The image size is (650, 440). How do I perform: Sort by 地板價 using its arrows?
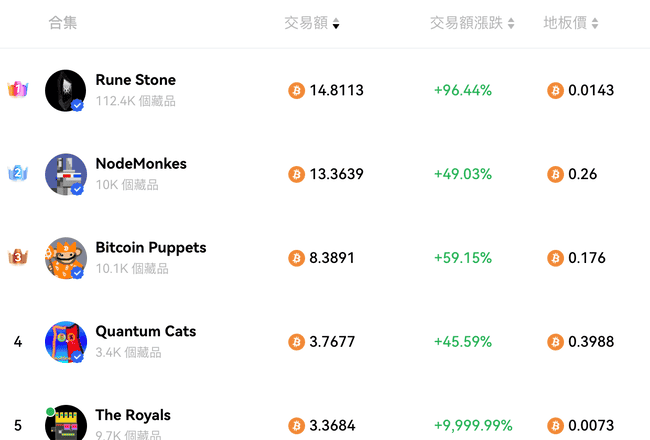pos(595,24)
